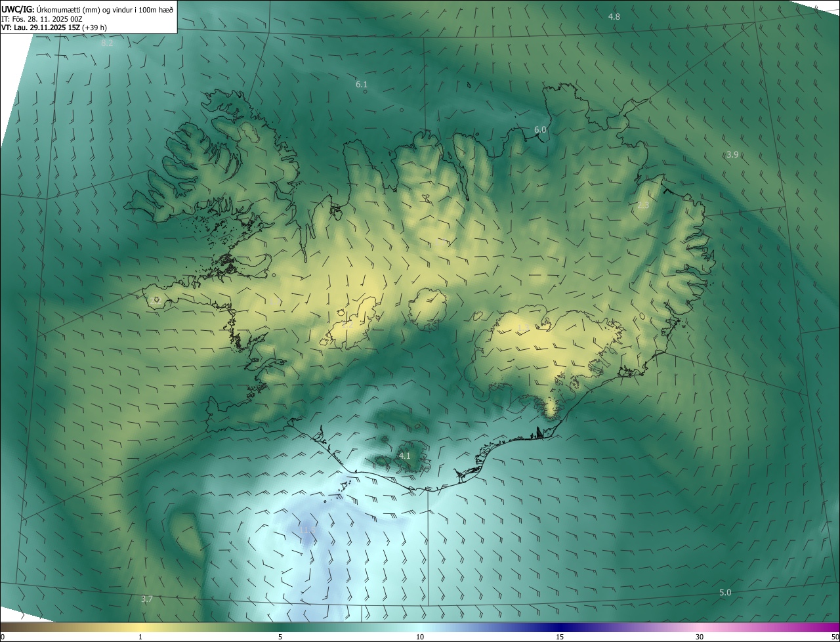Click the 6.1 value label north of Iceland
This screenshot has height=642, width=840.
362,85
